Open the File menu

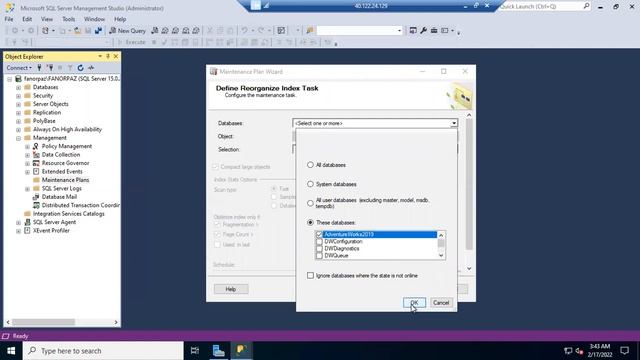pyautogui.click(x=9, y=19)
